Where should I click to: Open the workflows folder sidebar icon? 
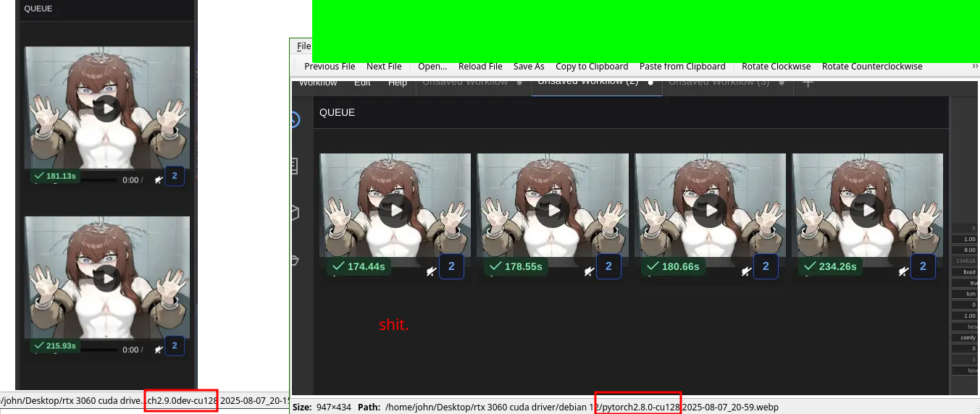click(x=295, y=259)
